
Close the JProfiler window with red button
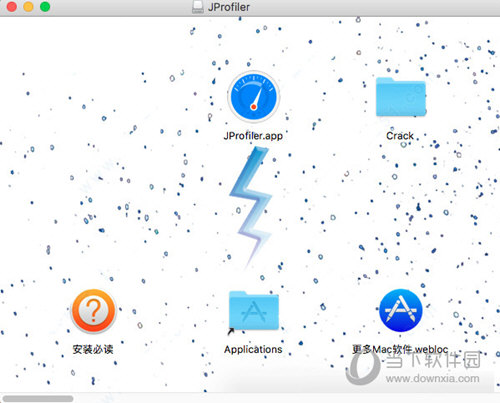point(12,7)
